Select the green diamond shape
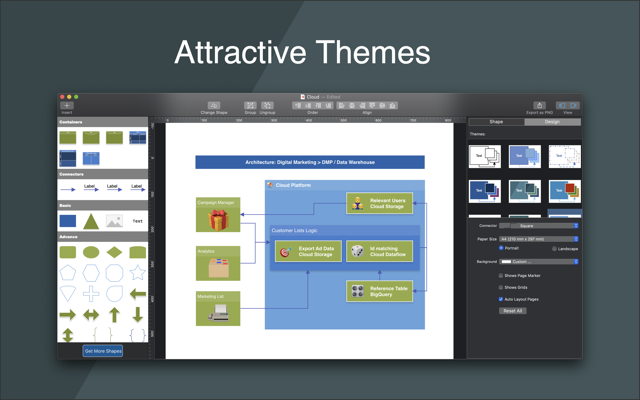The width and height of the screenshot is (640, 400). pos(114,252)
